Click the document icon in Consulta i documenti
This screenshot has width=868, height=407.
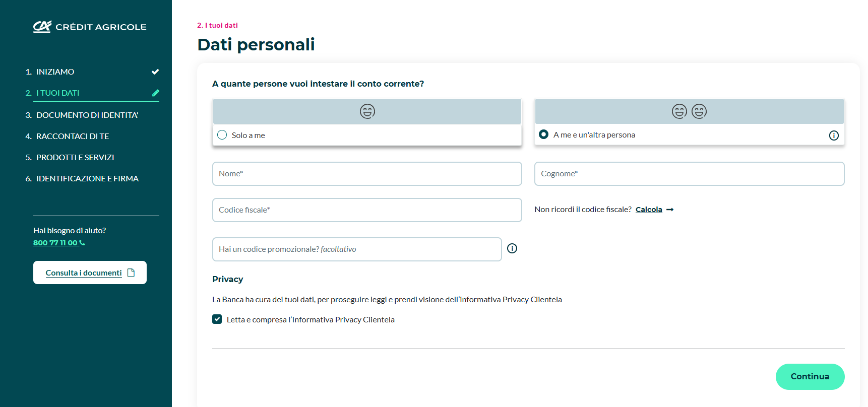[x=131, y=273]
